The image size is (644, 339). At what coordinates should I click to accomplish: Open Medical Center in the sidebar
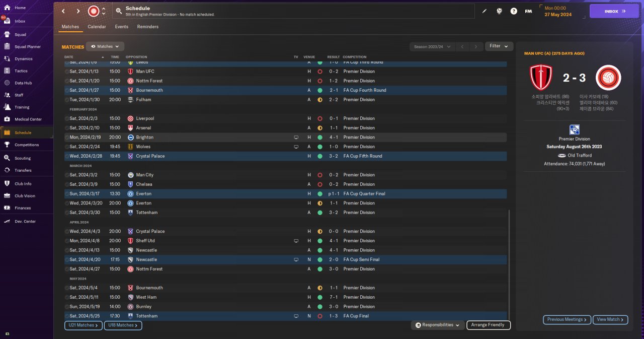pyautogui.click(x=28, y=119)
